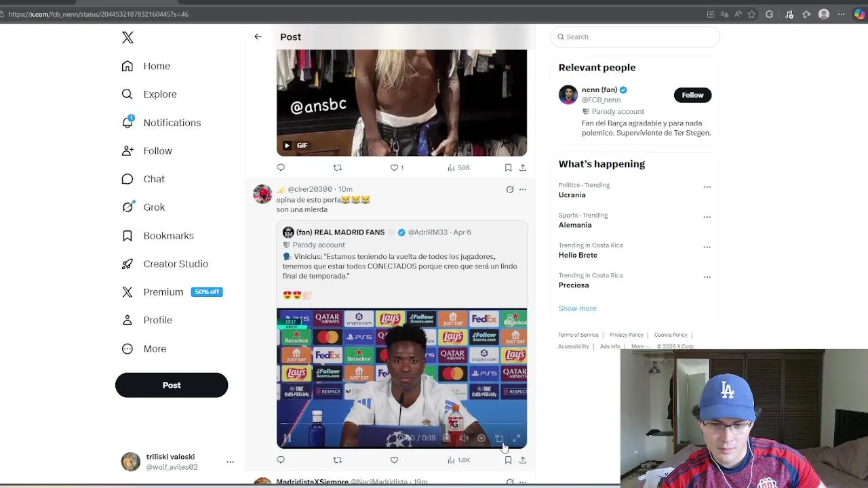Reply to the @cirer20300 post

pyautogui.click(x=281, y=460)
